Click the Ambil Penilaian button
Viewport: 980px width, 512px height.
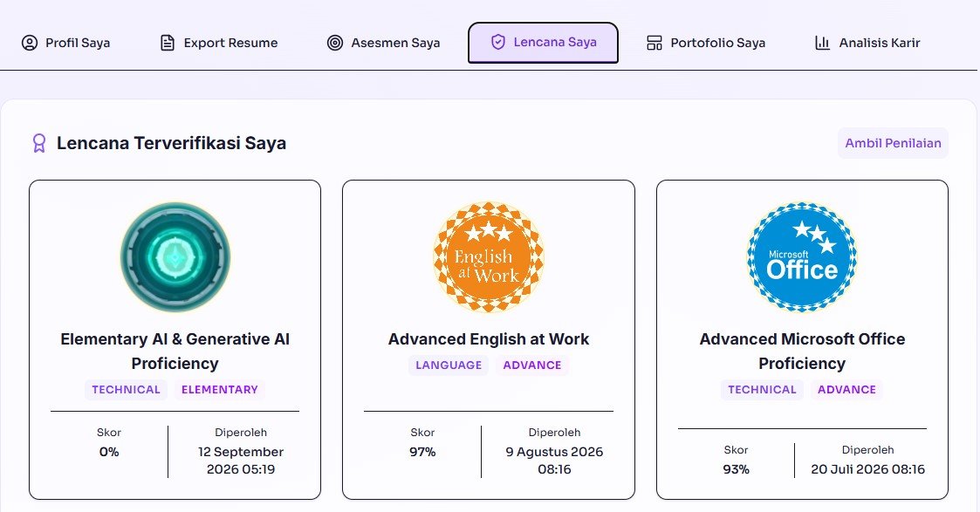[893, 143]
